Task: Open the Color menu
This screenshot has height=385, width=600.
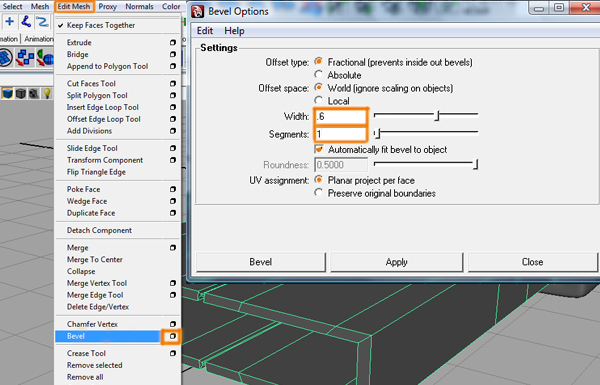Action: click(x=171, y=7)
